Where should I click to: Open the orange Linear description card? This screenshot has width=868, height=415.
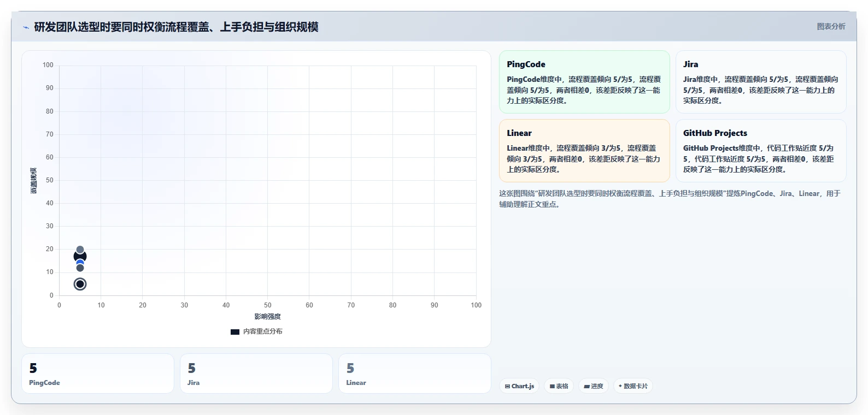click(x=584, y=151)
